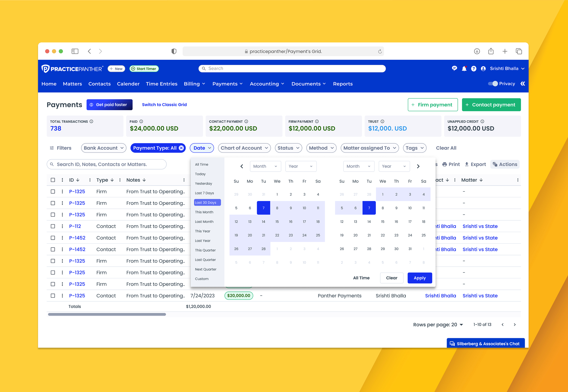Toggle the Privacy switch

493,84
